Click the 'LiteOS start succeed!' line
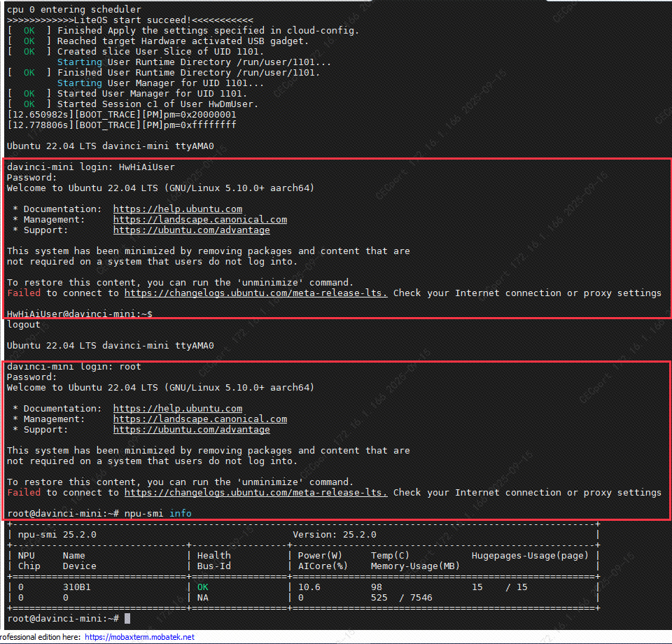 [130, 20]
